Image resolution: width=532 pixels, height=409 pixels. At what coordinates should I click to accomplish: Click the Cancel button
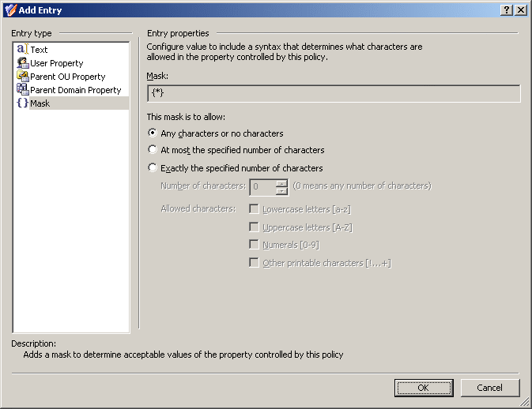(490, 388)
